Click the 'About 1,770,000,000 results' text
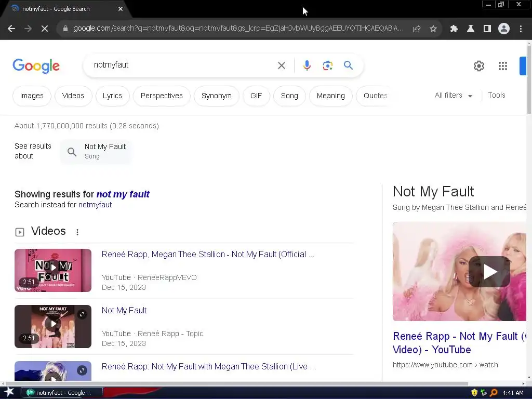The width and height of the screenshot is (532, 399). 87,126
